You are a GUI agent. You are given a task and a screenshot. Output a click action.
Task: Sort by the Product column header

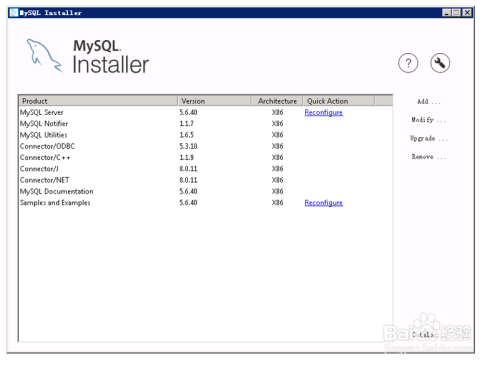point(98,101)
